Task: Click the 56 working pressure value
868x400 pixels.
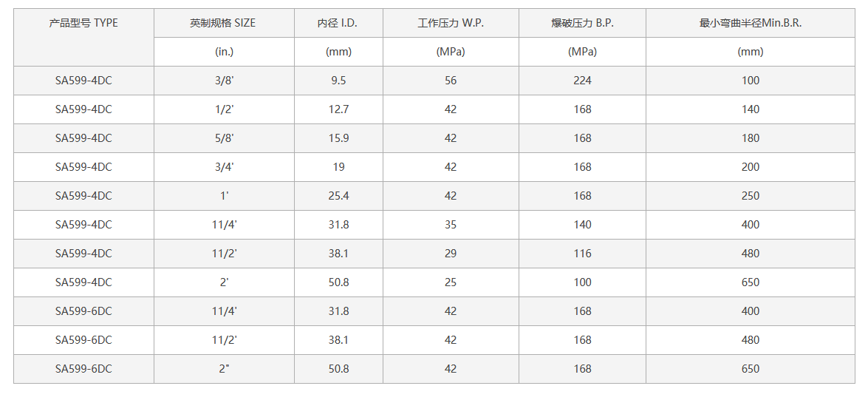Action: point(451,81)
